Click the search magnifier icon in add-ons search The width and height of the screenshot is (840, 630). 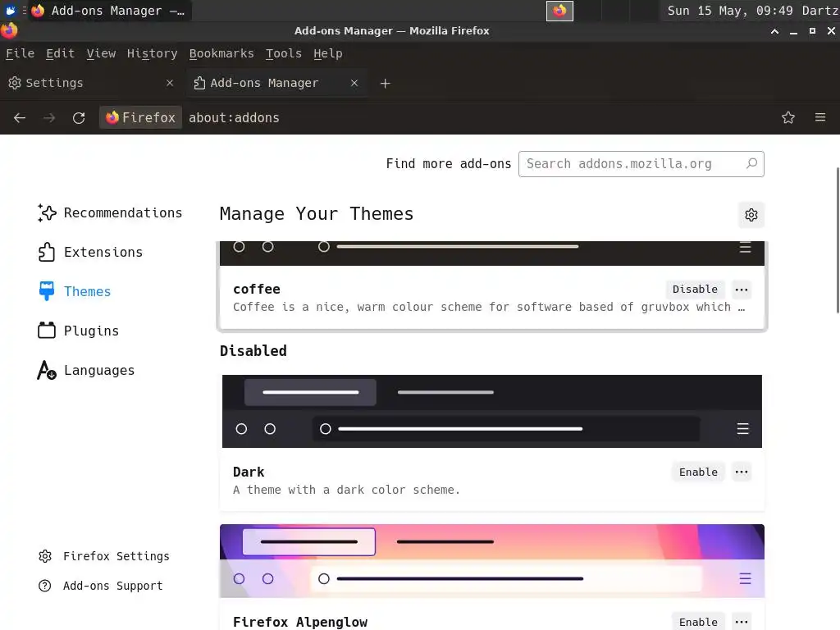click(752, 163)
